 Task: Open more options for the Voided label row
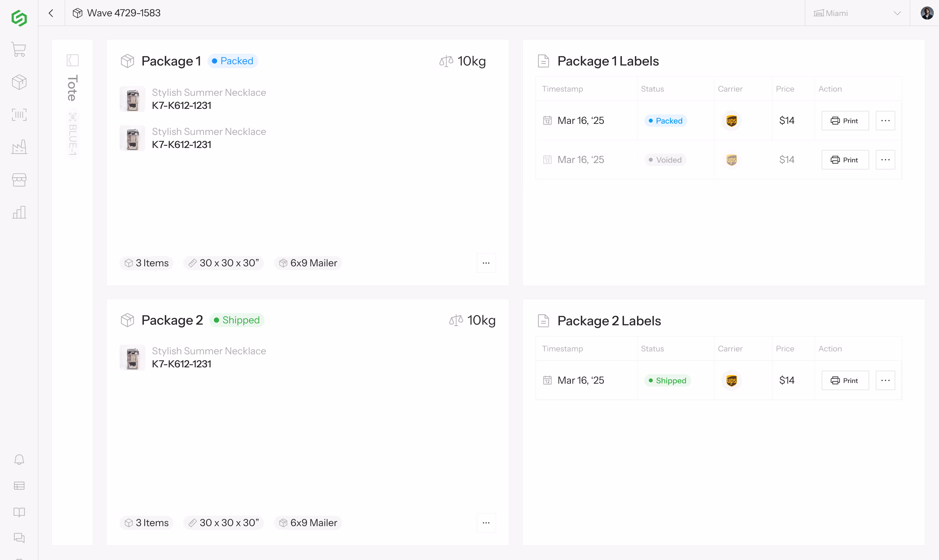pyautogui.click(x=886, y=160)
